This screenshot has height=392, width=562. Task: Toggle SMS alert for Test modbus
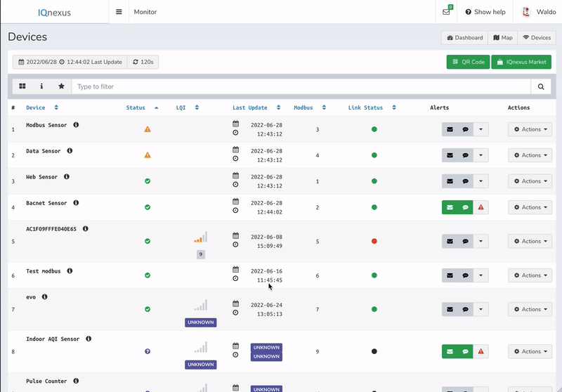click(x=465, y=275)
